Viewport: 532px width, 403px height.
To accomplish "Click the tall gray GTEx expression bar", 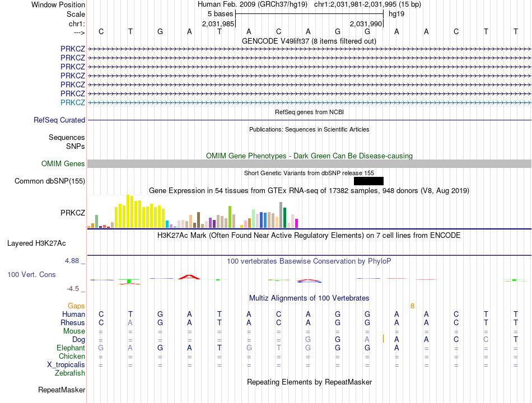I will (281, 215).
